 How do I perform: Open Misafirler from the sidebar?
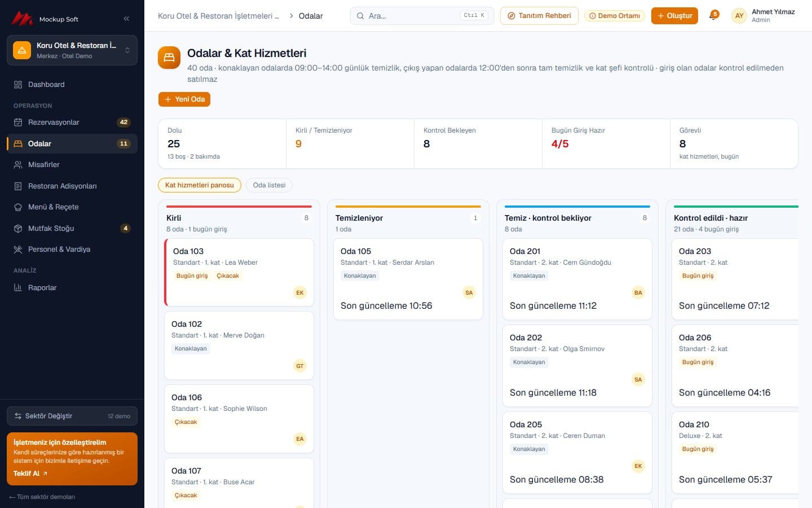pos(72,165)
